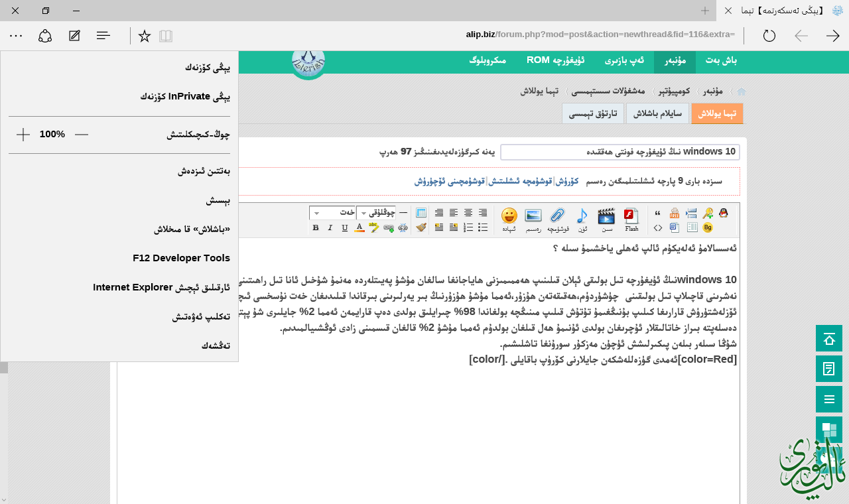Refresh the page in Edge

(769, 36)
